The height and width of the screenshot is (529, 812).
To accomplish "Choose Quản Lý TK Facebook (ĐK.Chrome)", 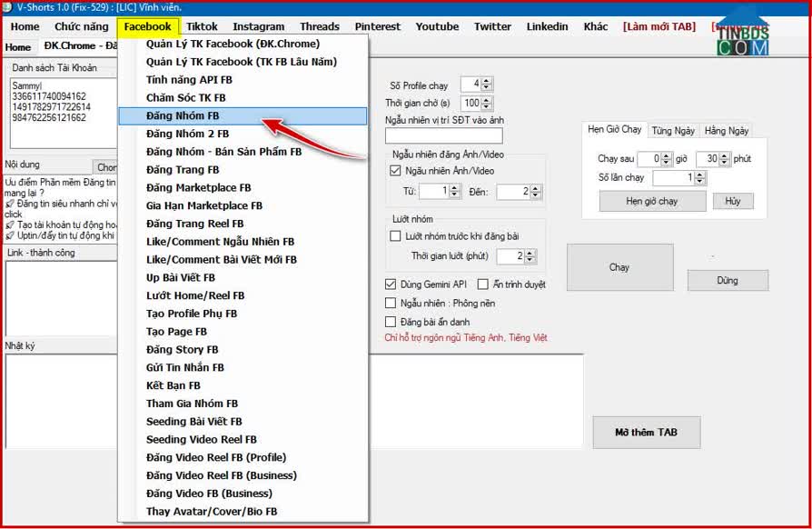I will coord(243,44).
